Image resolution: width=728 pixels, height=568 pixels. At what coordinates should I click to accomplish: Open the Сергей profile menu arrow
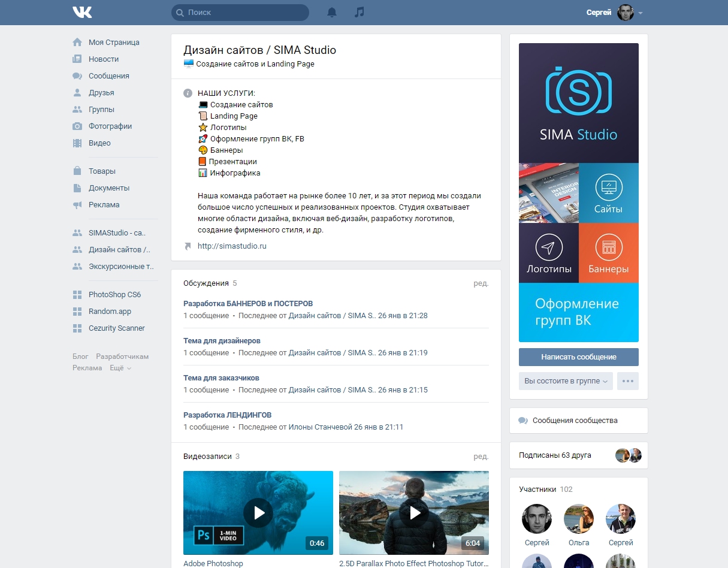click(x=641, y=13)
